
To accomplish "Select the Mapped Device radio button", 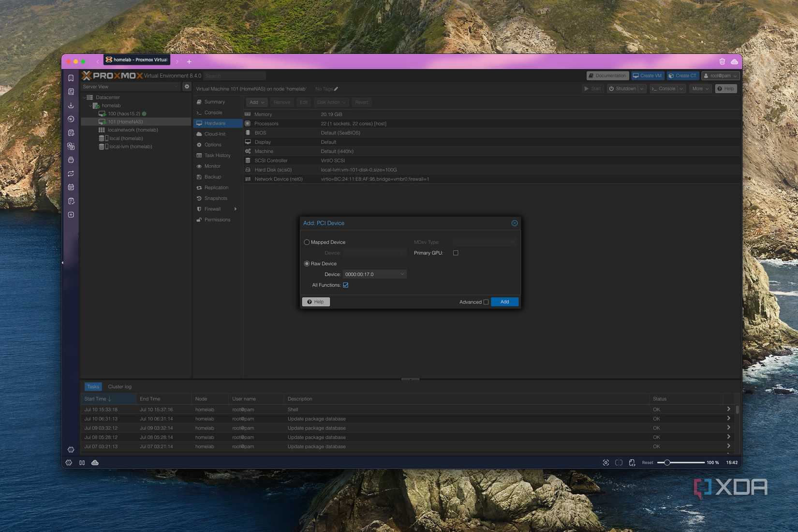I will (307, 242).
